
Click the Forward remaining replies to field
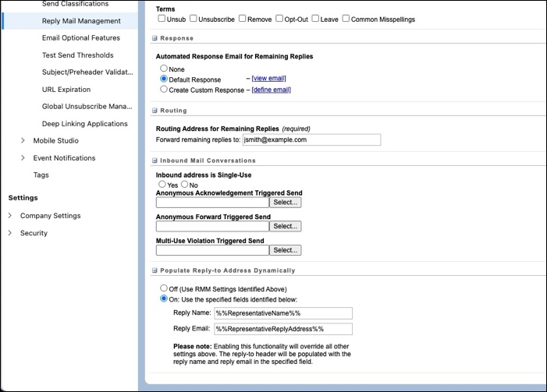[x=312, y=139]
